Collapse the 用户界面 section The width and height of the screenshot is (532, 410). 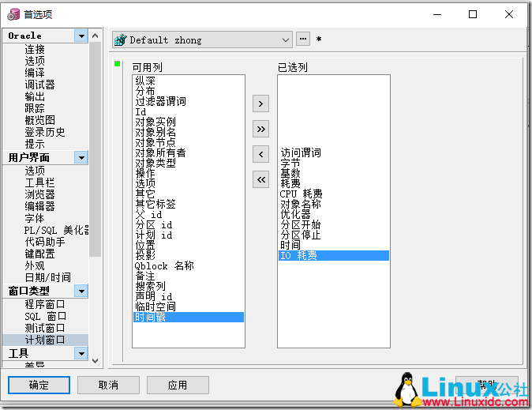tap(81, 157)
